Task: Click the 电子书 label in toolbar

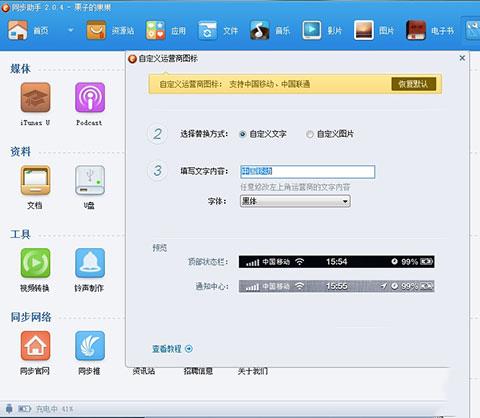Action: click(x=443, y=31)
